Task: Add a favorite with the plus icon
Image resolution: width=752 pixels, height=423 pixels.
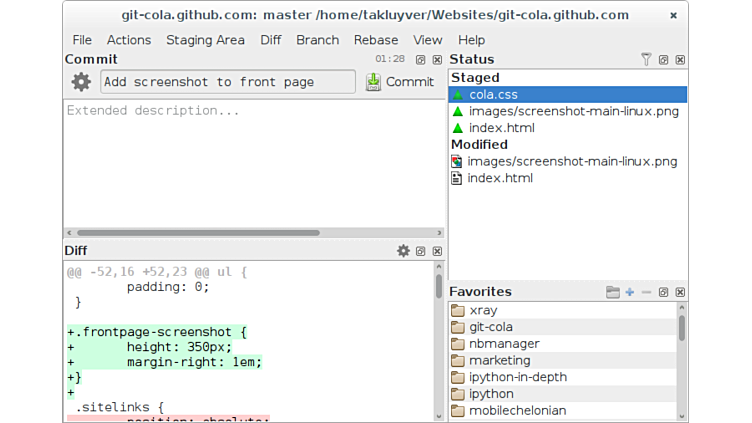Action: click(629, 292)
